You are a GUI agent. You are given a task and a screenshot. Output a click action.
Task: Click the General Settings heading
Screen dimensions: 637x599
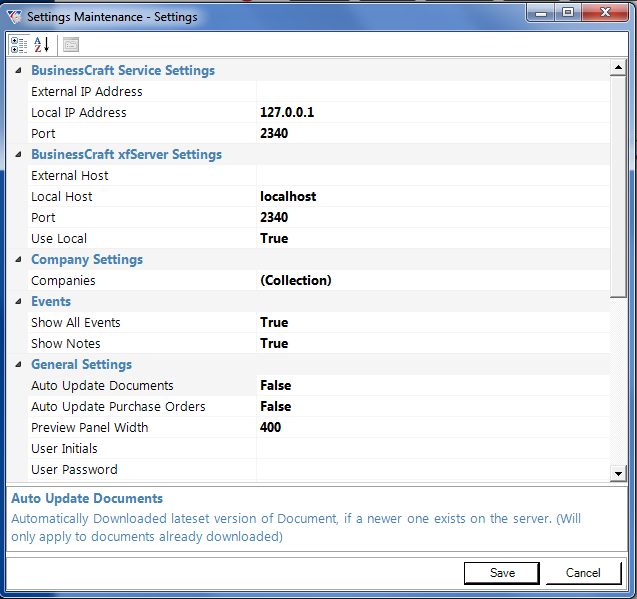(x=82, y=365)
